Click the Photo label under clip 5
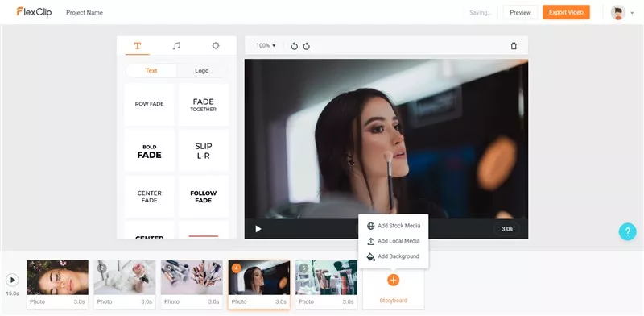Screen dimensions: 644x316 point(306,301)
